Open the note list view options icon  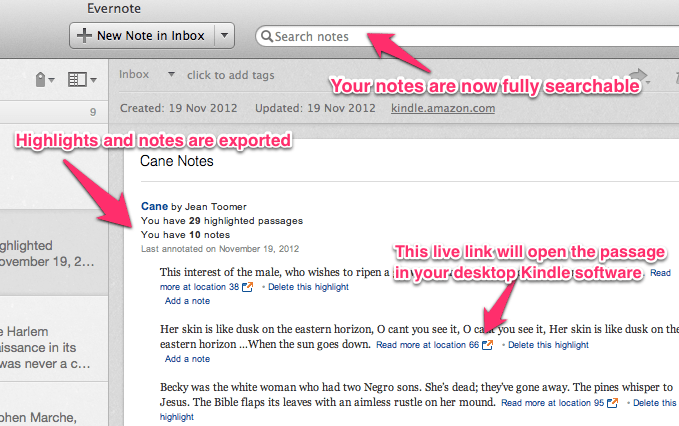click(x=80, y=79)
